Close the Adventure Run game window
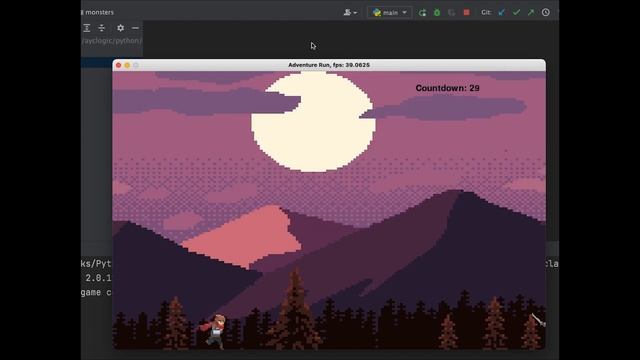640x360 pixels. (118, 65)
